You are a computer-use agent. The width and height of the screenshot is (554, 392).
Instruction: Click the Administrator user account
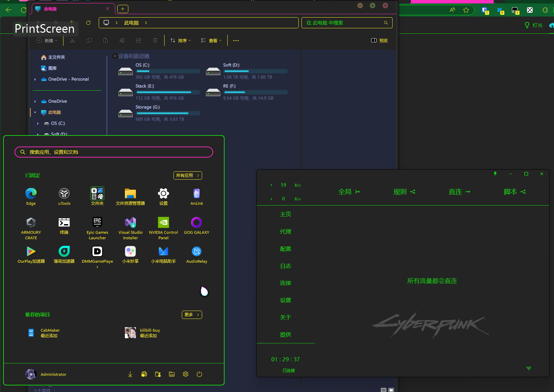tap(46, 374)
